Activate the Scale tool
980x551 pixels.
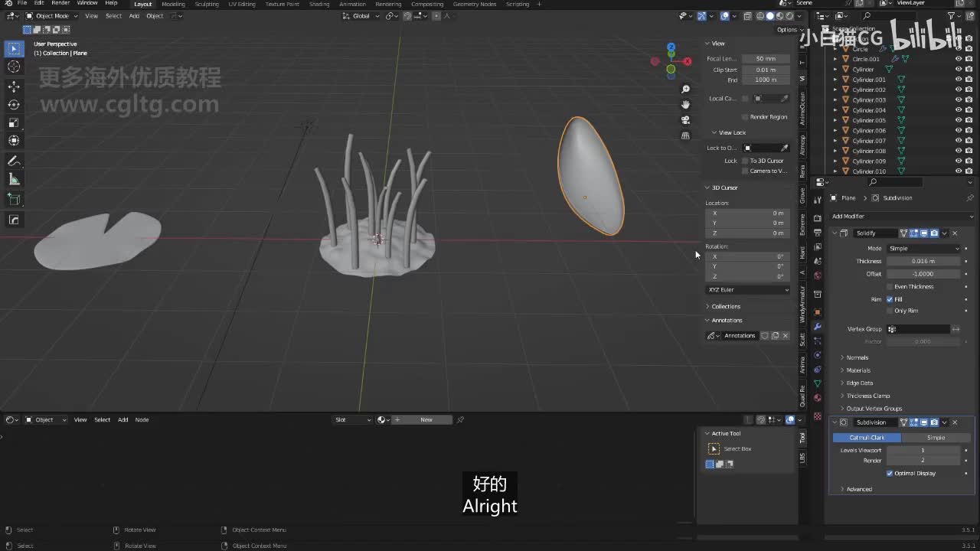click(x=14, y=122)
